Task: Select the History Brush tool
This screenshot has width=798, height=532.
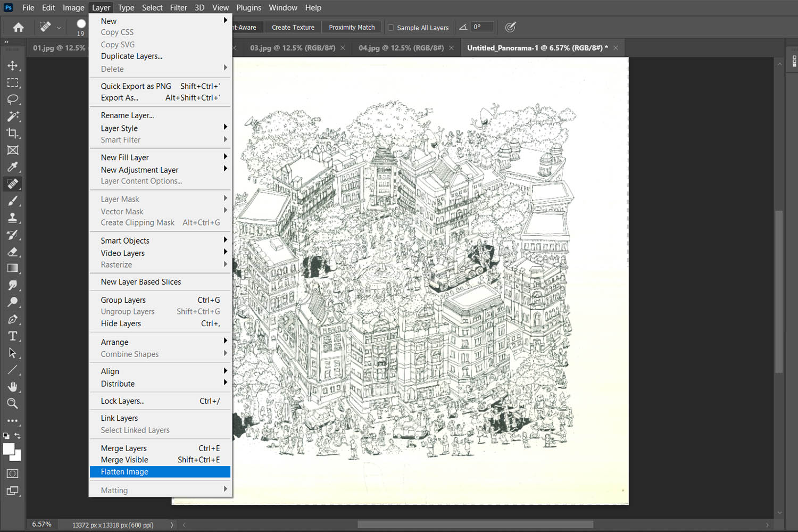Action: [x=13, y=235]
